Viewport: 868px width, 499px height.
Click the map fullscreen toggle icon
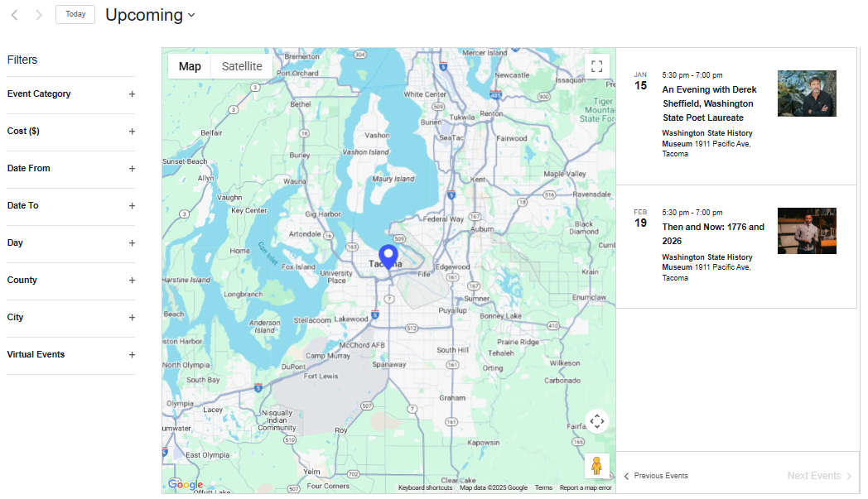click(x=597, y=66)
